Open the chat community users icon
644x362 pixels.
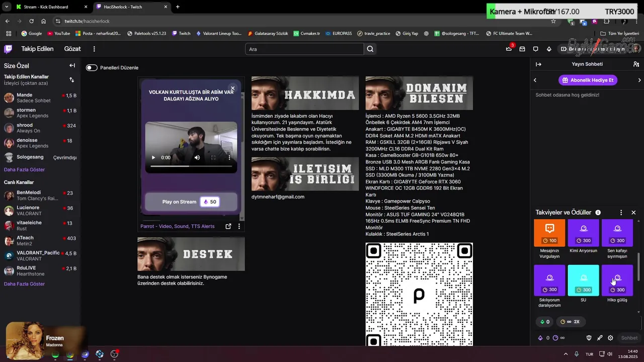point(636,64)
